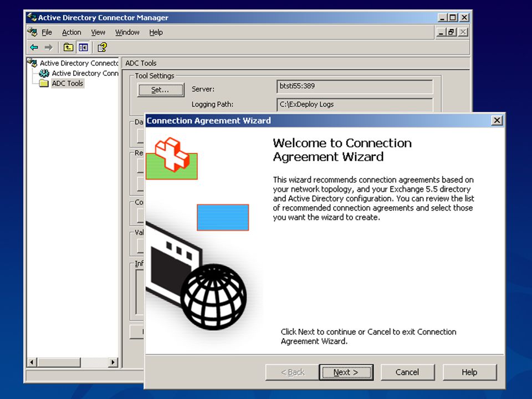Click the Active Directory Connector Manager title icon
This screenshot has height=399, width=532.
(x=32, y=17)
